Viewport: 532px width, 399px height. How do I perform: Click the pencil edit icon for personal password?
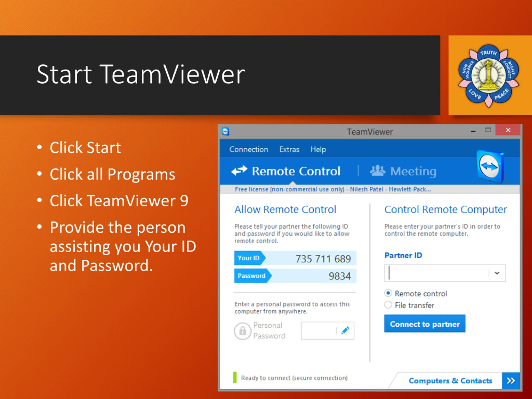coord(345,330)
